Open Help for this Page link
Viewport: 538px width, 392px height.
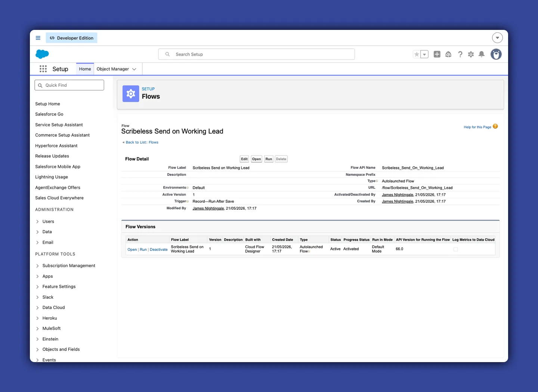pyautogui.click(x=477, y=127)
